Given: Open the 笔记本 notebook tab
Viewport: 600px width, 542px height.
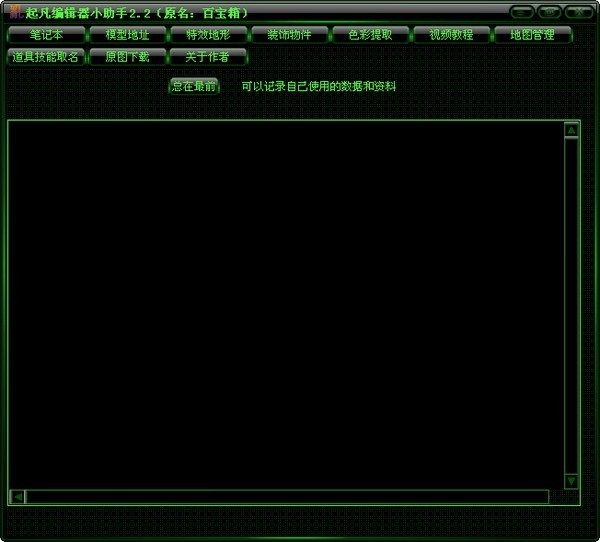Looking at the screenshot, I should tap(46, 35).
